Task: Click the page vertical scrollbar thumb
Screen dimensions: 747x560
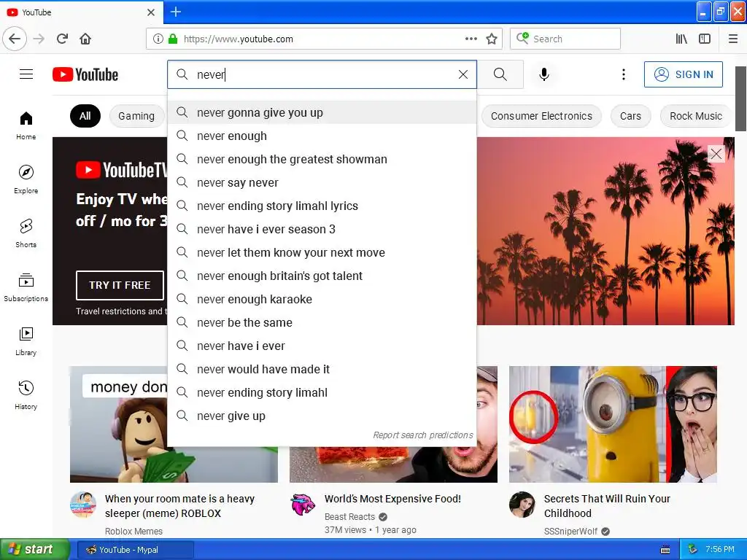Action: (x=741, y=98)
